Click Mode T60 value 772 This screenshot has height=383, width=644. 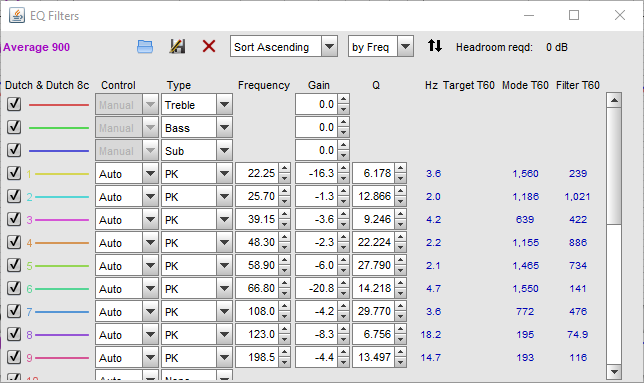click(x=525, y=312)
